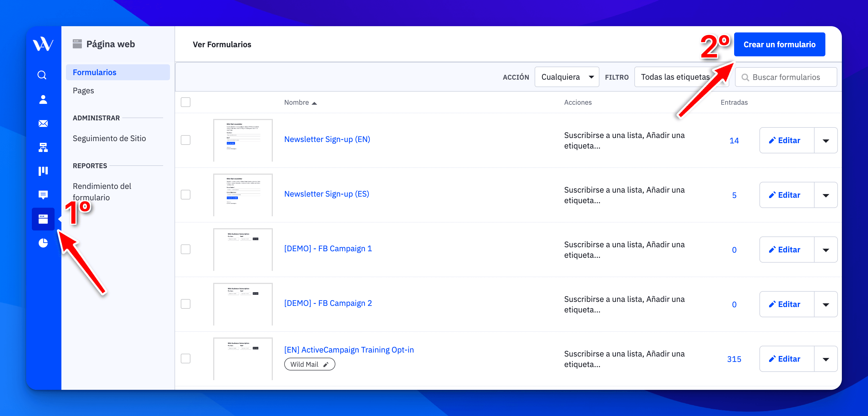The image size is (868, 416).
Task: Click the 14 entries count
Action: 734,140
